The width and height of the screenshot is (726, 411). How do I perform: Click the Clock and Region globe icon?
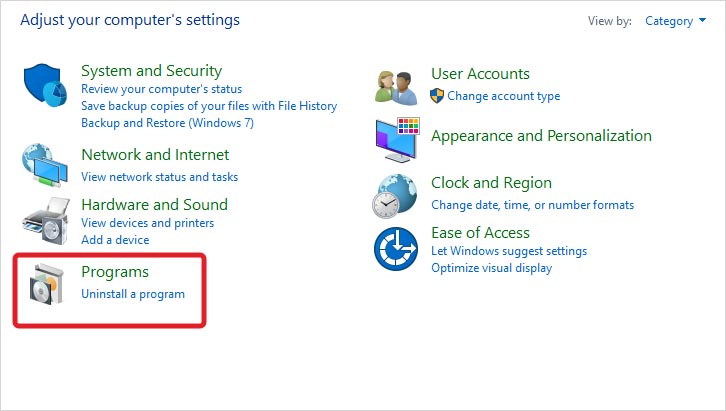point(394,196)
